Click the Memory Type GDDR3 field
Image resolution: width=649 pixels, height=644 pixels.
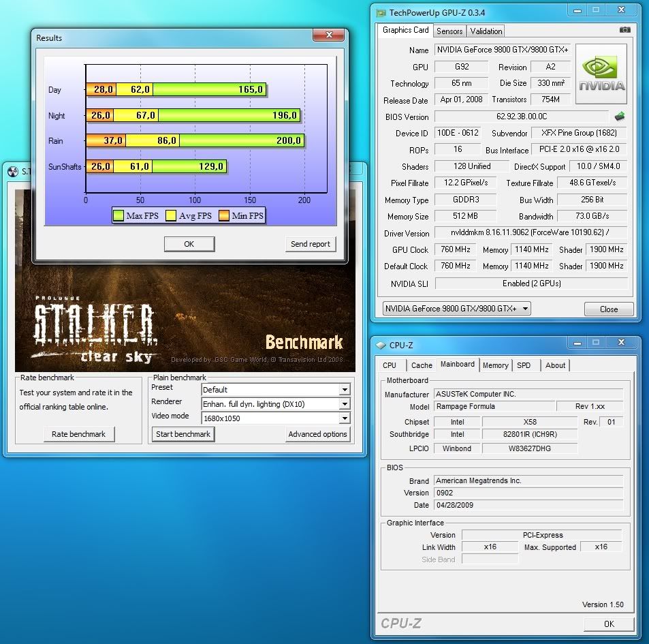point(466,200)
